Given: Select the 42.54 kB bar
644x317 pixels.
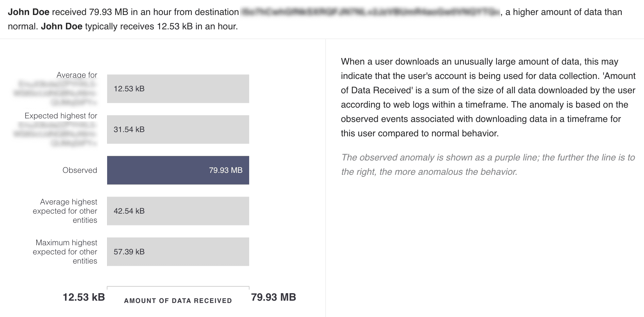Looking at the screenshot, I should [178, 211].
